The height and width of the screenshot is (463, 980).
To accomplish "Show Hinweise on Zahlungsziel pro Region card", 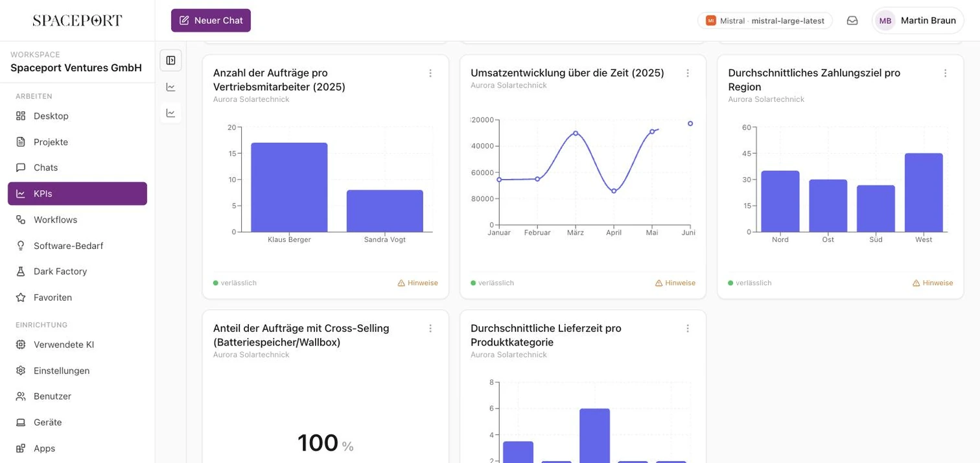I will tap(933, 283).
